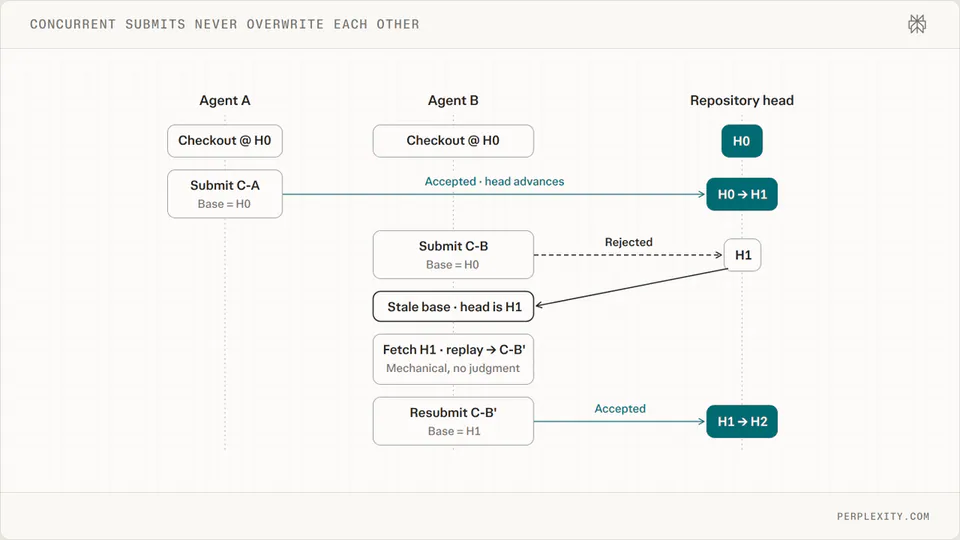
Task: Click the slide title 'Concurrent submits never overwrite each other'
Action: 225,24
